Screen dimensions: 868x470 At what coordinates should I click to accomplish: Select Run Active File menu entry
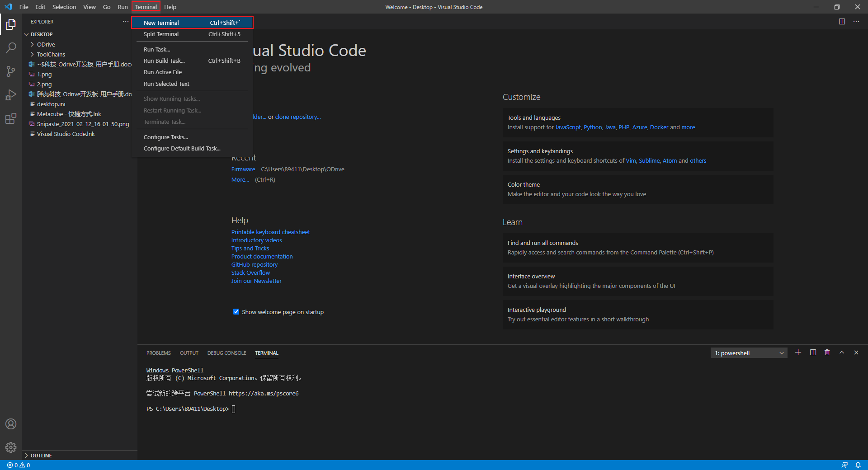tap(192, 72)
